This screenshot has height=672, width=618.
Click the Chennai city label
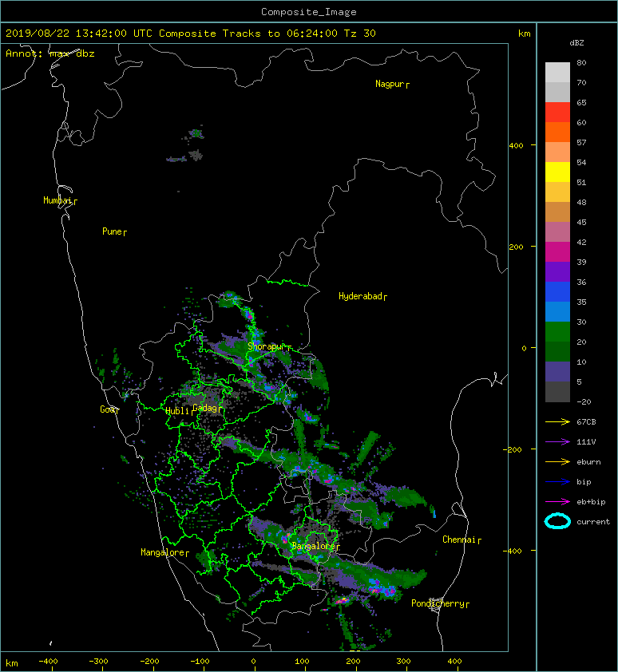[x=459, y=540]
